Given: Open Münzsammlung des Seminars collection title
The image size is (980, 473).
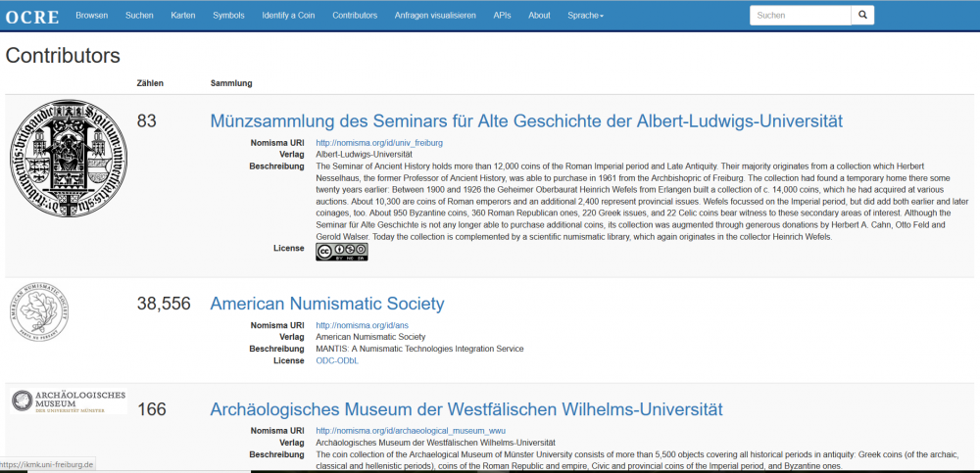Looking at the screenshot, I should [526, 121].
